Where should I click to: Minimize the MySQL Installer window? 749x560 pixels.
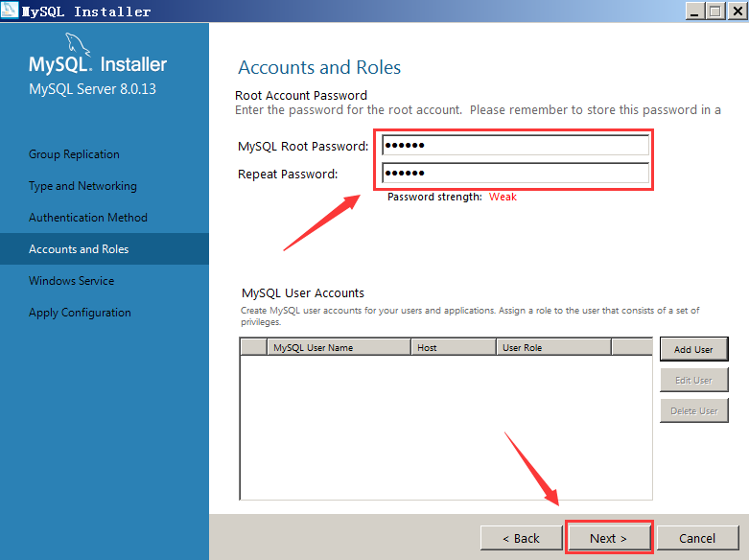coord(694,11)
